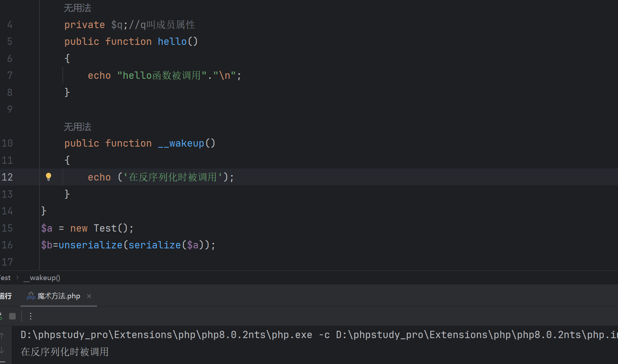
Task: Click the serialize function call on line 16
Action: point(155,245)
